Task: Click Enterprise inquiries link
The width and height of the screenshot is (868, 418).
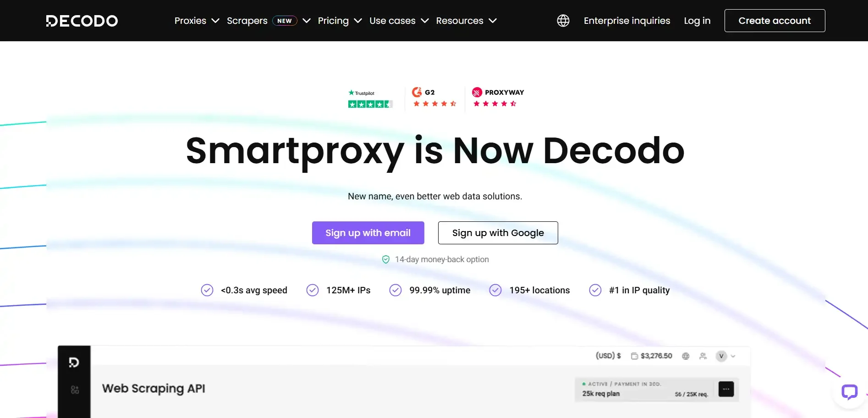Action: coord(627,21)
